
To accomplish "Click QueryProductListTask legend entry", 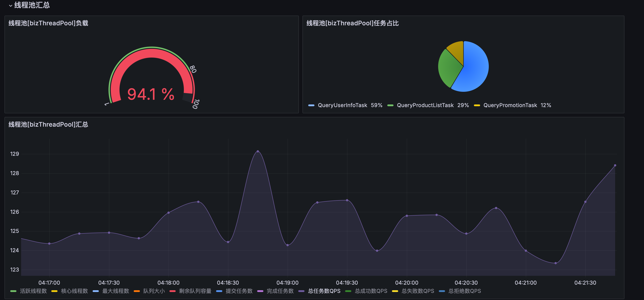I will pos(425,105).
